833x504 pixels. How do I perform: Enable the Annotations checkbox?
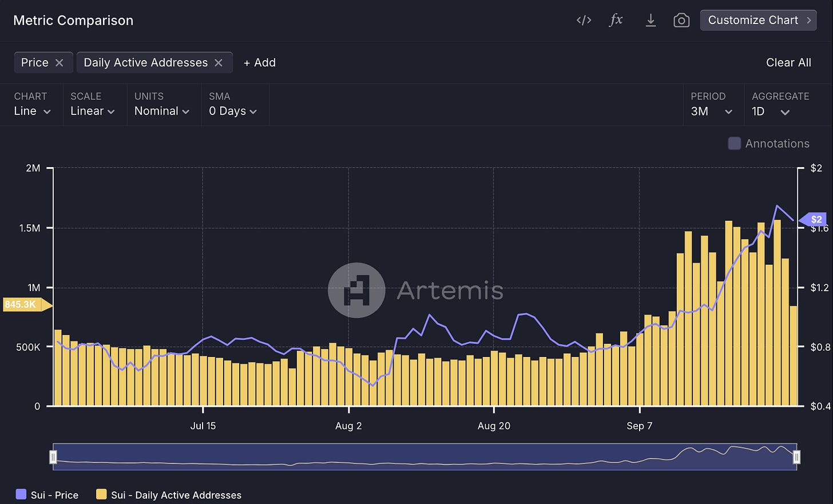(x=734, y=144)
